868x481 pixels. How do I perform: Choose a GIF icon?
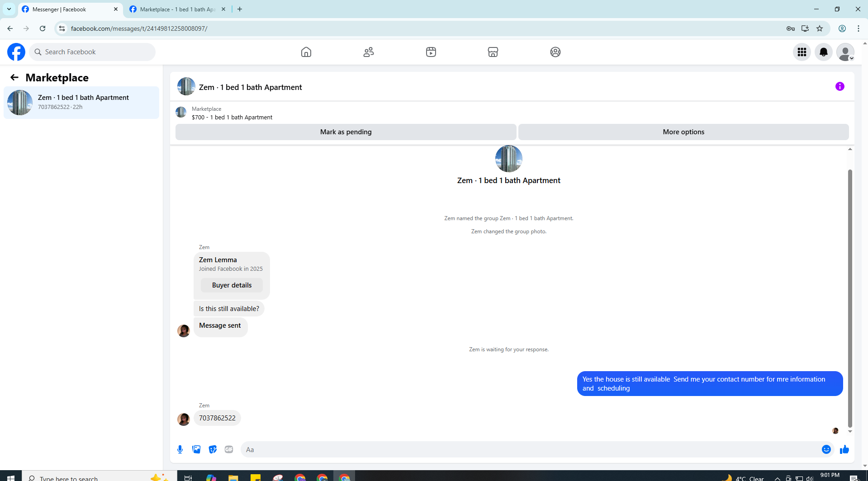click(x=229, y=449)
